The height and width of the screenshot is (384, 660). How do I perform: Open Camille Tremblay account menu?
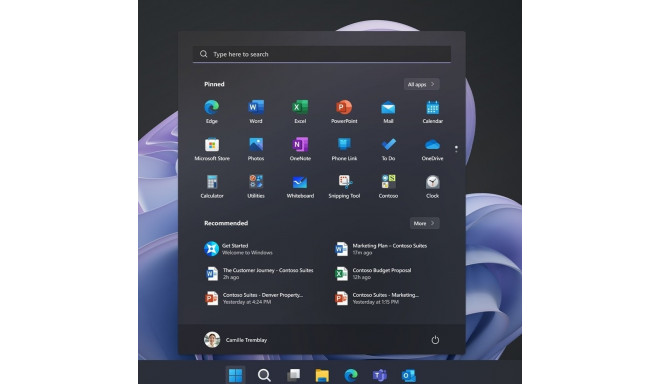(x=236, y=340)
